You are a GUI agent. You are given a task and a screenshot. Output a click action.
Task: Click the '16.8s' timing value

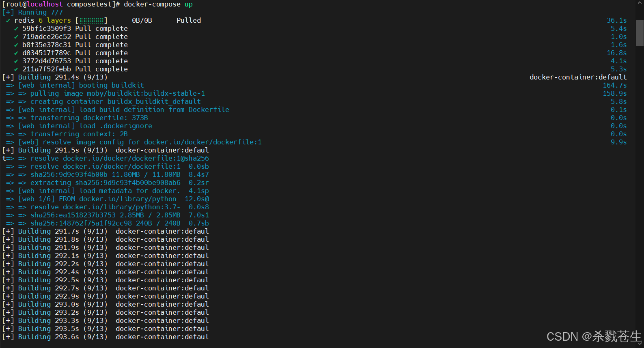click(x=617, y=53)
